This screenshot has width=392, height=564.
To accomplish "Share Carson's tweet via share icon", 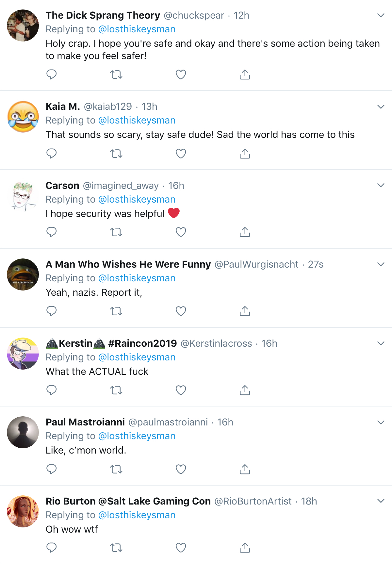I will click(x=245, y=232).
